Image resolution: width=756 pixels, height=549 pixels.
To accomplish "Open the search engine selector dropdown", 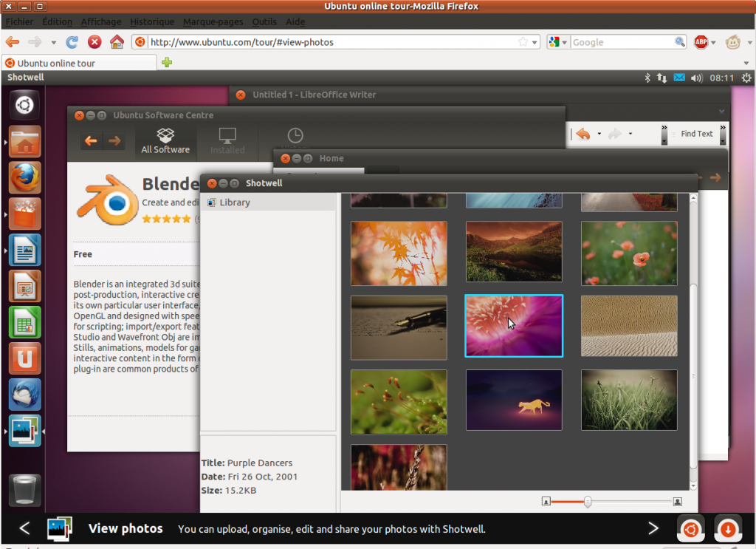I will point(558,42).
